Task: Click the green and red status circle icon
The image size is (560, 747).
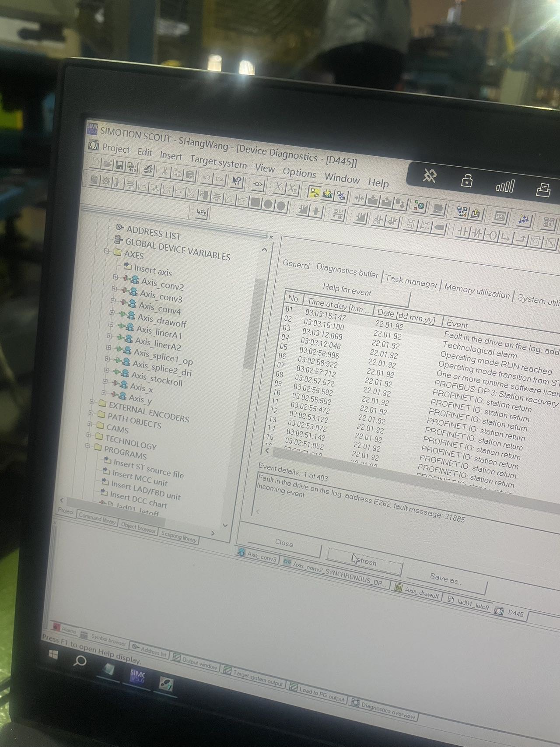Action: [x=420, y=206]
